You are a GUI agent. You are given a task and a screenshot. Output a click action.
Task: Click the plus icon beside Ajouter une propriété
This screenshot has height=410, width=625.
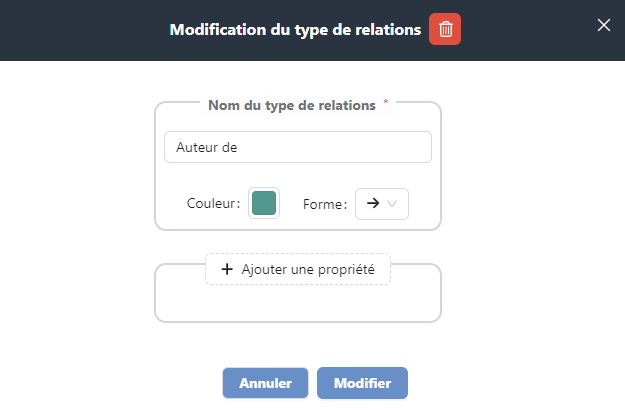[227, 269]
